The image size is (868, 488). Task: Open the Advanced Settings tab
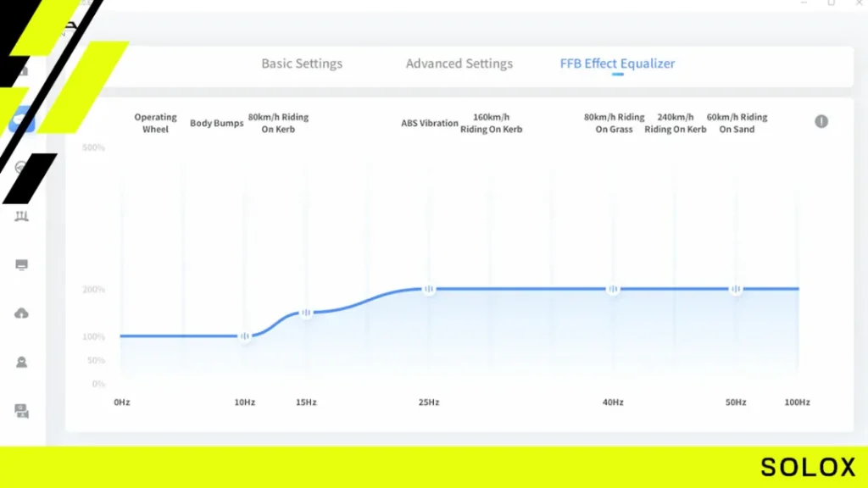click(459, 64)
